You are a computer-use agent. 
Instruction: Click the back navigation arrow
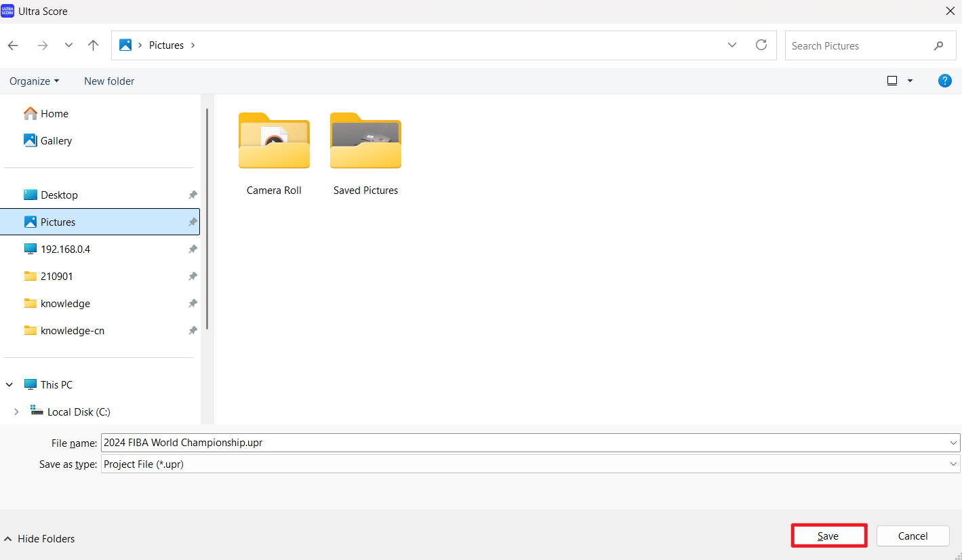click(x=12, y=45)
